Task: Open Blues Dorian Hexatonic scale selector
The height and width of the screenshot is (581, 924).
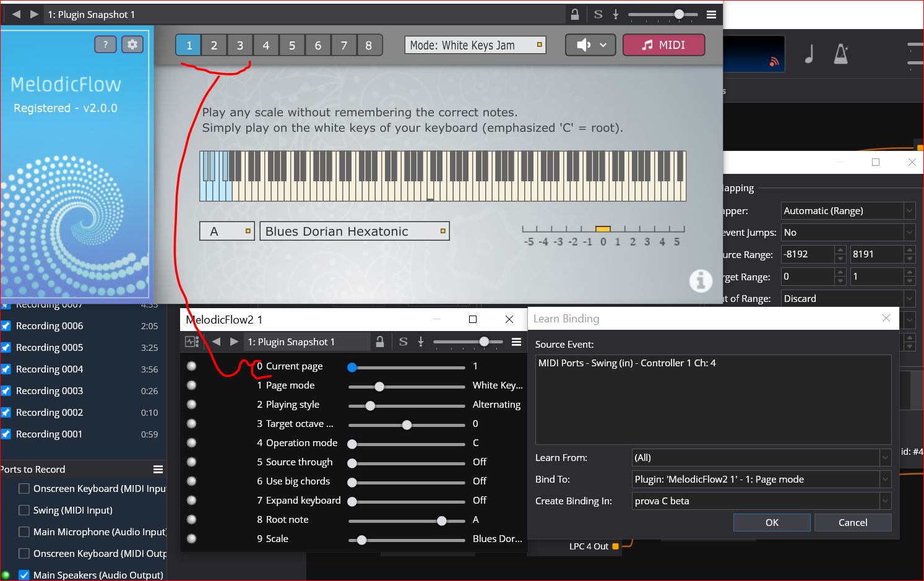Action: (355, 231)
